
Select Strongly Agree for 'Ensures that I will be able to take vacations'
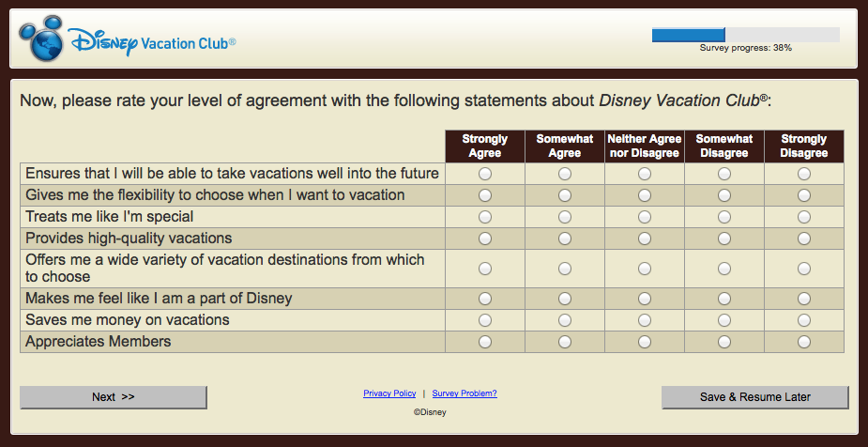(x=485, y=174)
